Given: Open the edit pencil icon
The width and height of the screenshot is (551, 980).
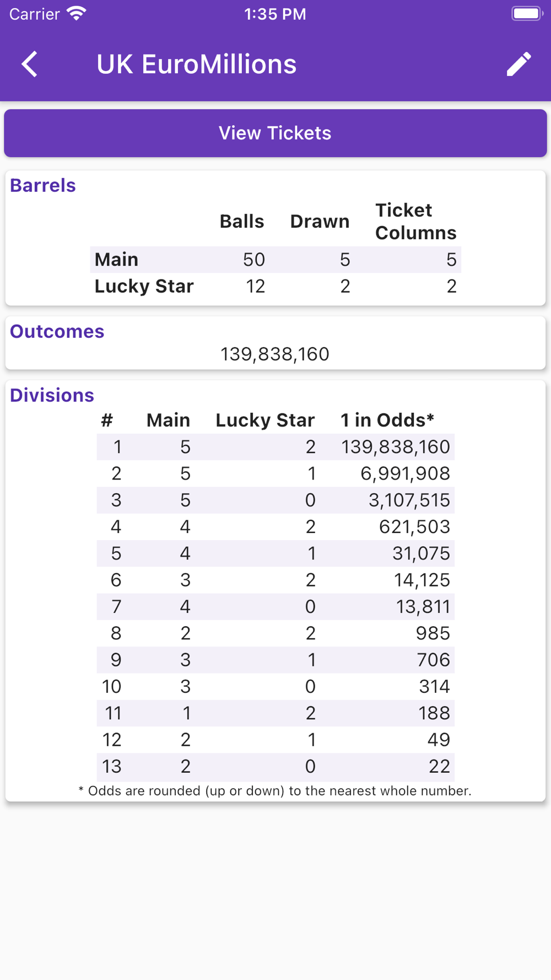Looking at the screenshot, I should pos(518,64).
